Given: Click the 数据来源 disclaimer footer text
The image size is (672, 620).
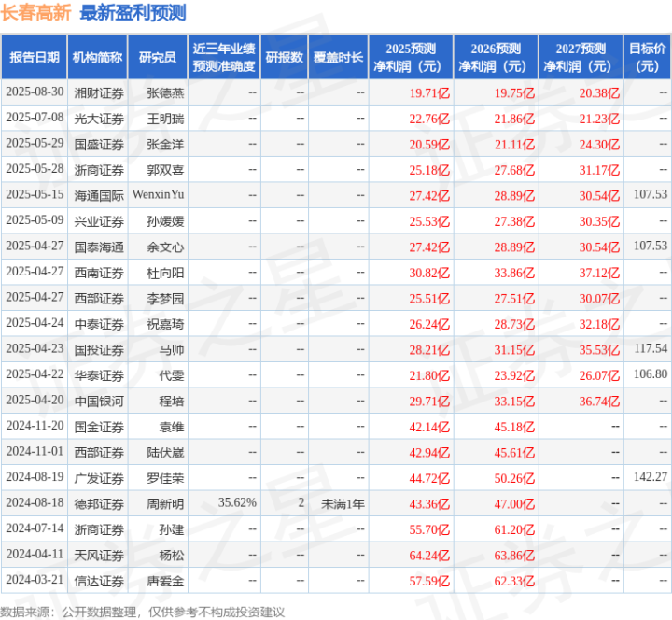Looking at the screenshot, I should click(142, 613).
